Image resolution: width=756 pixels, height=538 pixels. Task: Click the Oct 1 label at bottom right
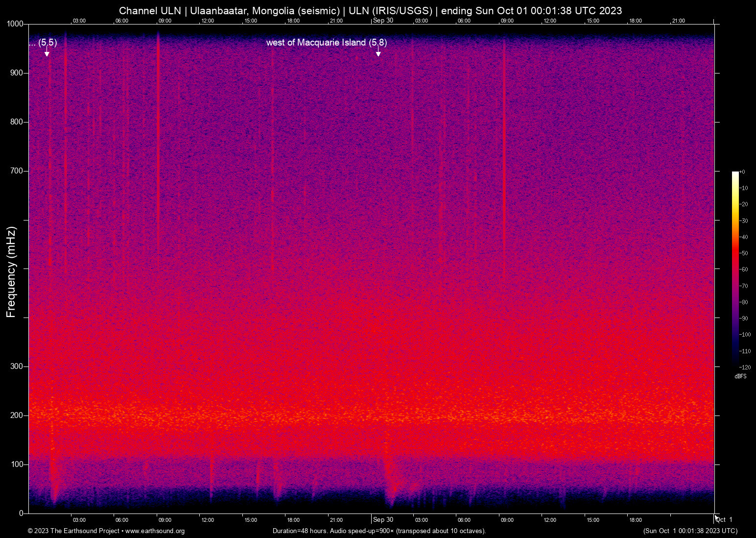click(724, 519)
